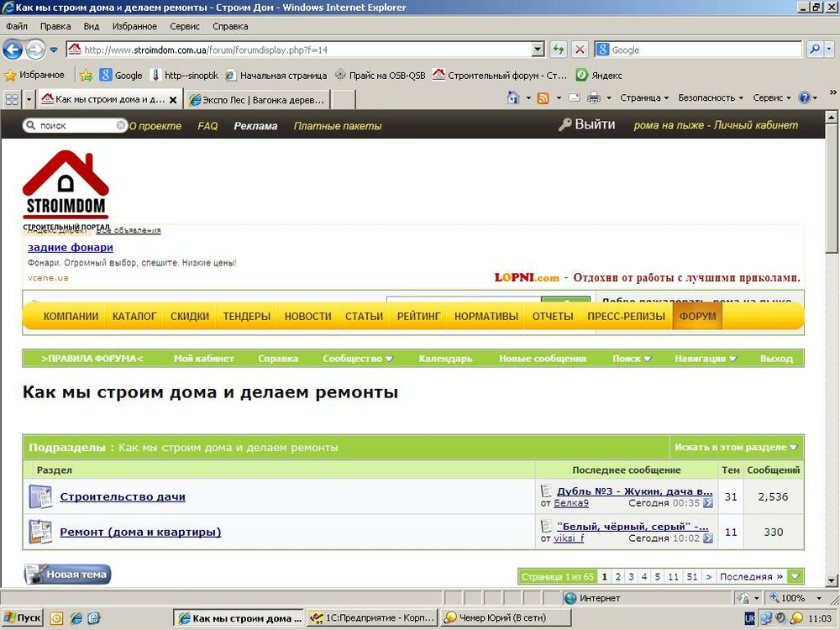Click the Google search magnifier icon
This screenshot has width=840, height=630.
814,50
